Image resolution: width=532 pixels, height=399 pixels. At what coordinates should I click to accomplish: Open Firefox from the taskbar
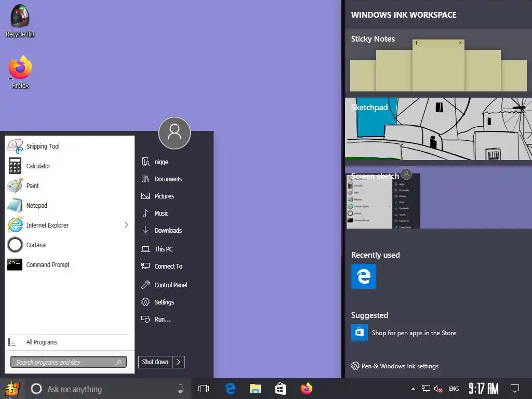click(x=307, y=389)
